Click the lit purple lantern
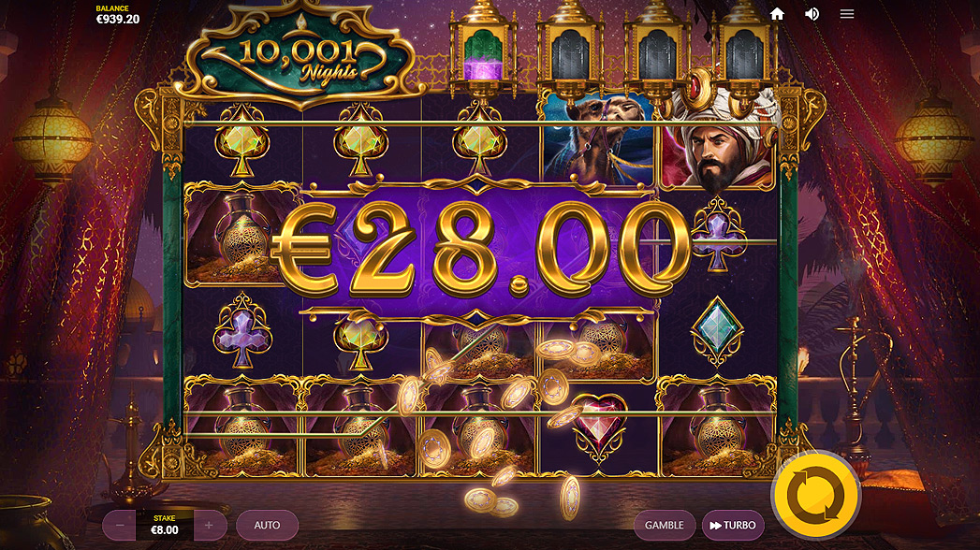 click(x=482, y=50)
